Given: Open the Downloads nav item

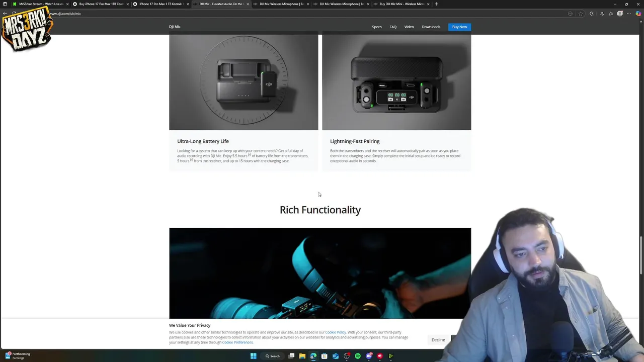Looking at the screenshot, I should pos(431,27).
